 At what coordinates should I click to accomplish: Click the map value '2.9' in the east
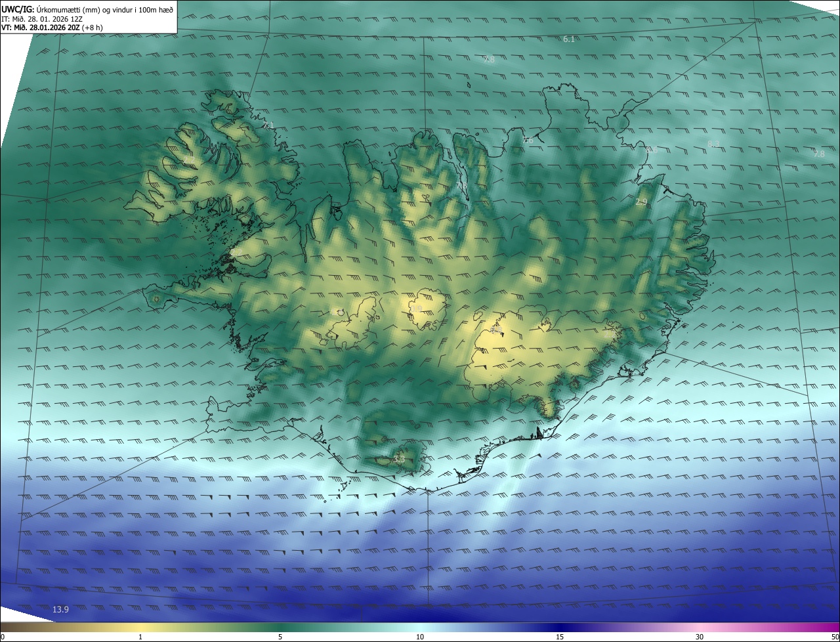[641, 202]
